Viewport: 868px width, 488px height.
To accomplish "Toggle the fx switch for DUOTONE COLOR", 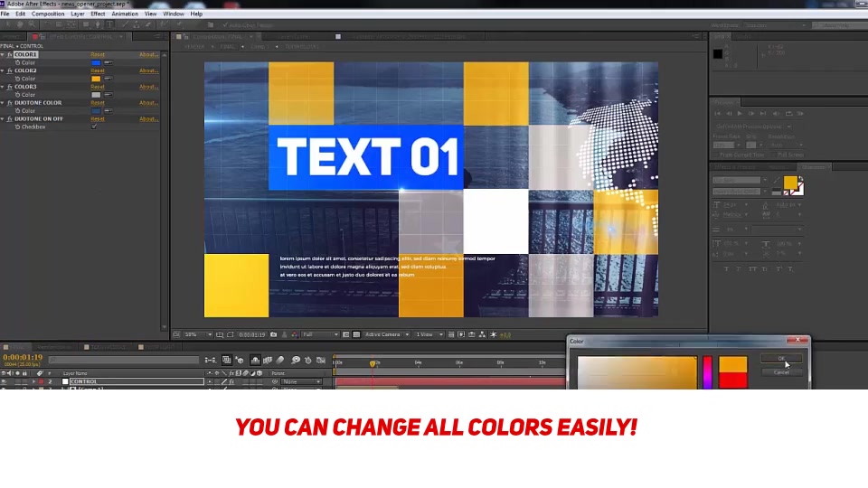I will [x=9, y=103].
